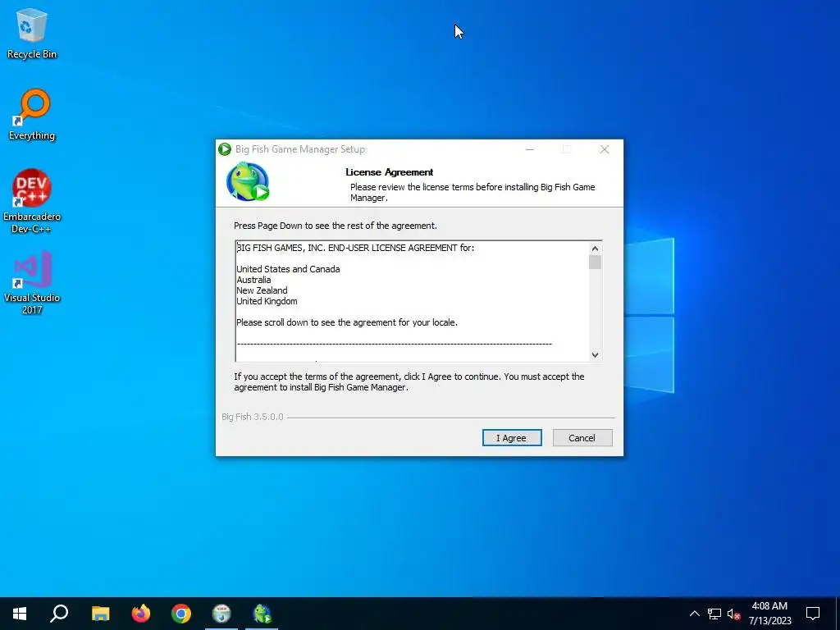
Task: Switch to the installer disc taskbar icon
Action: click(221, 614)
